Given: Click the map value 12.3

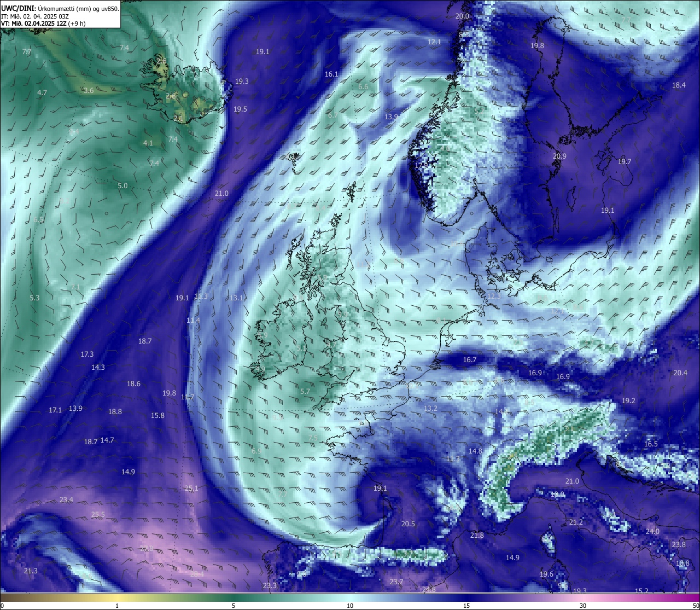Looking at the screenshot, I should (x=494, y=297).
